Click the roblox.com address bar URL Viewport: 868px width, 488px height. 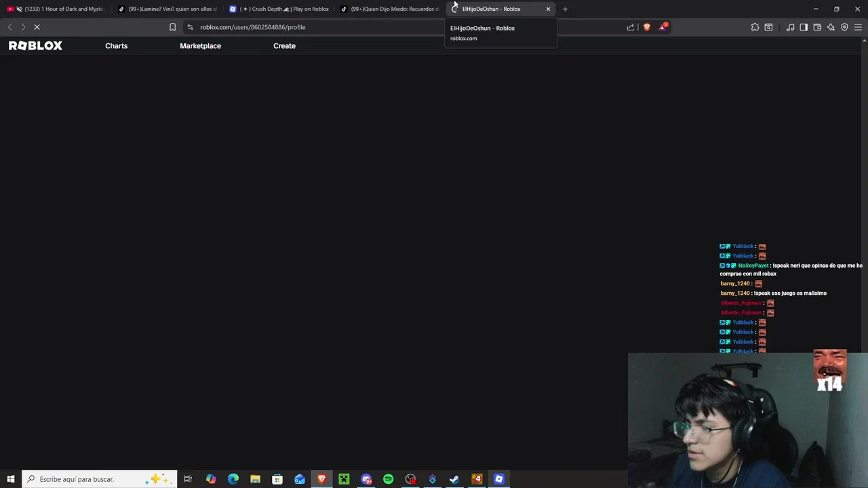252,27
